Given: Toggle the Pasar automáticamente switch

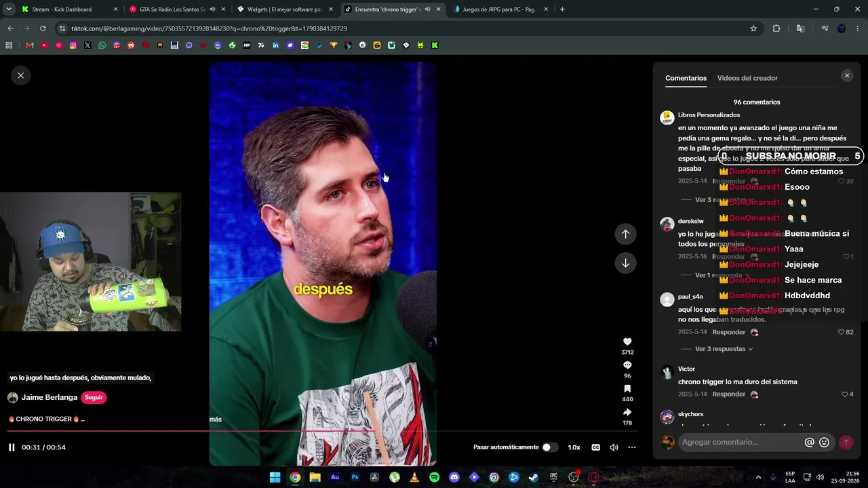Looking at the screenshot, I should [x=550, y=447].
